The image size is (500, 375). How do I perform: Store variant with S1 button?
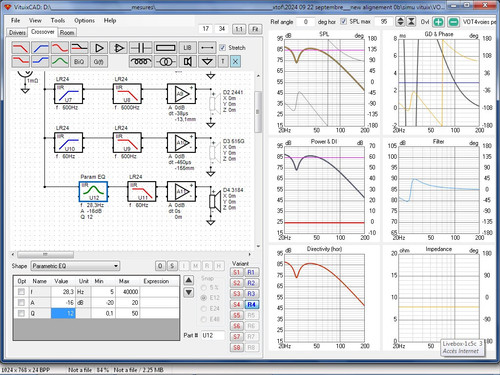pos(236,272)
